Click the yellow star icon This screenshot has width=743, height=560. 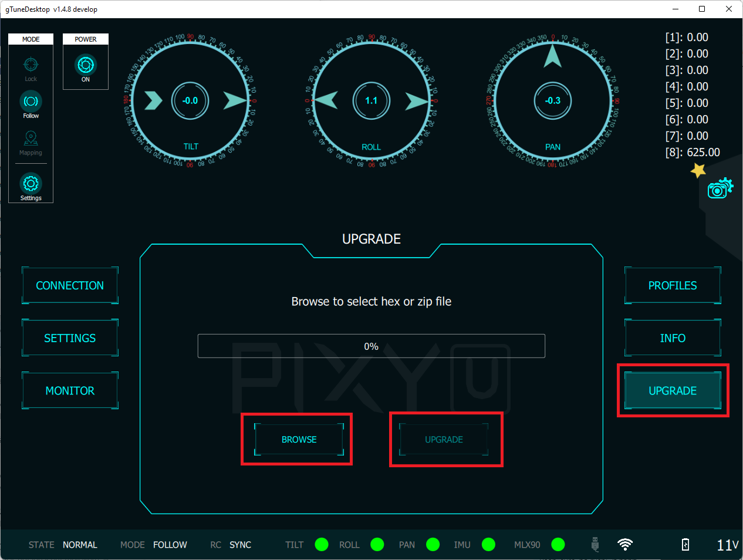click(698, 170)
